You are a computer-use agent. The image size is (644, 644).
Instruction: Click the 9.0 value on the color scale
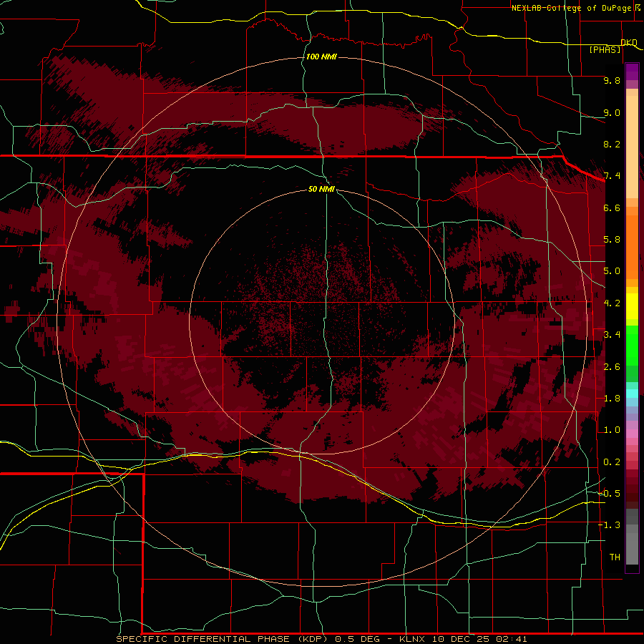(612, 112)
